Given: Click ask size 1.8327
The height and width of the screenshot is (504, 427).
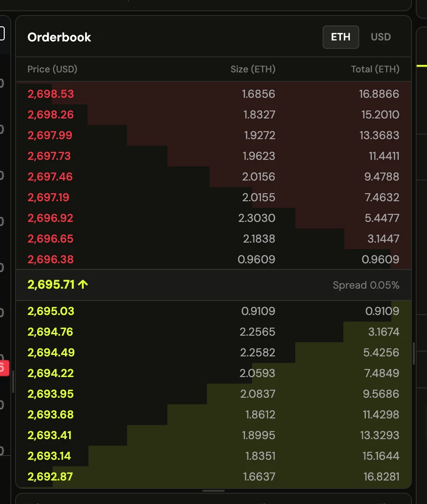Looking at the screenshot, I should 259,114.
